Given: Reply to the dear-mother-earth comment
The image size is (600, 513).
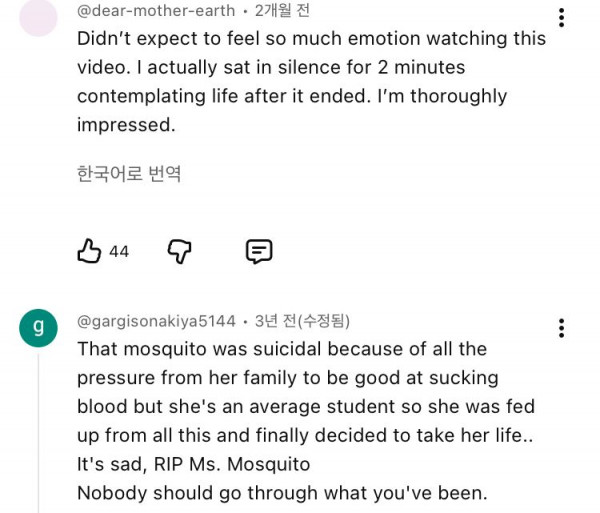Looking at the screenshot, I should pyautogui.click(x=259, y=251).
